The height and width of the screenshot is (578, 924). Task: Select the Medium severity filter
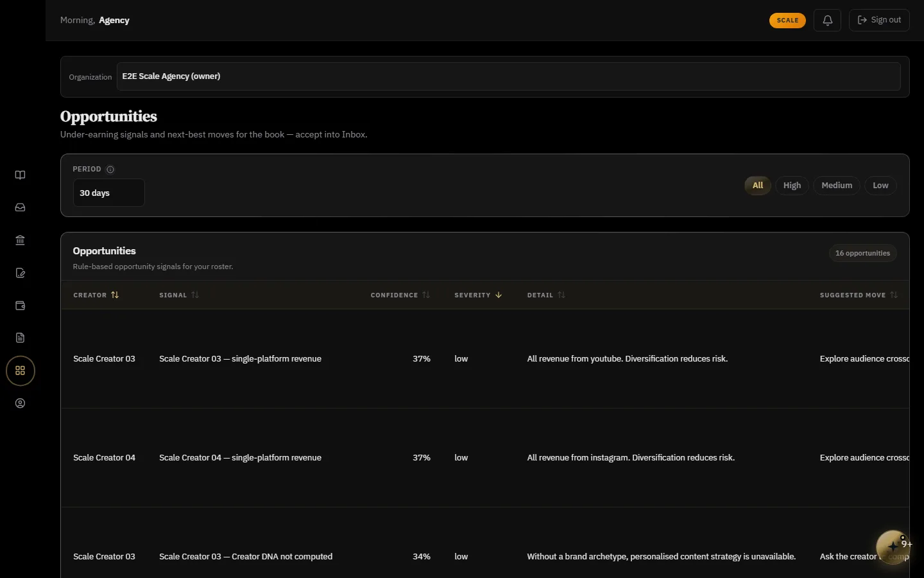pos(837,186)
